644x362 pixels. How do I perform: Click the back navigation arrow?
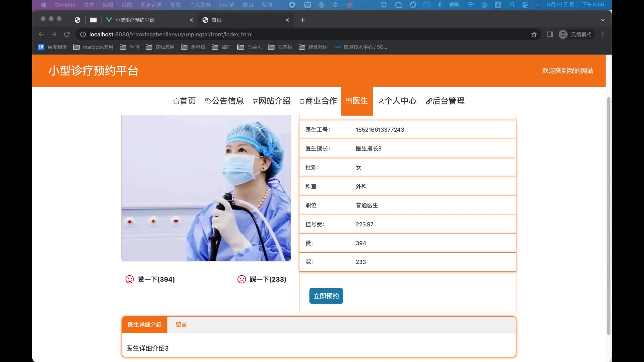coord(41,34)
